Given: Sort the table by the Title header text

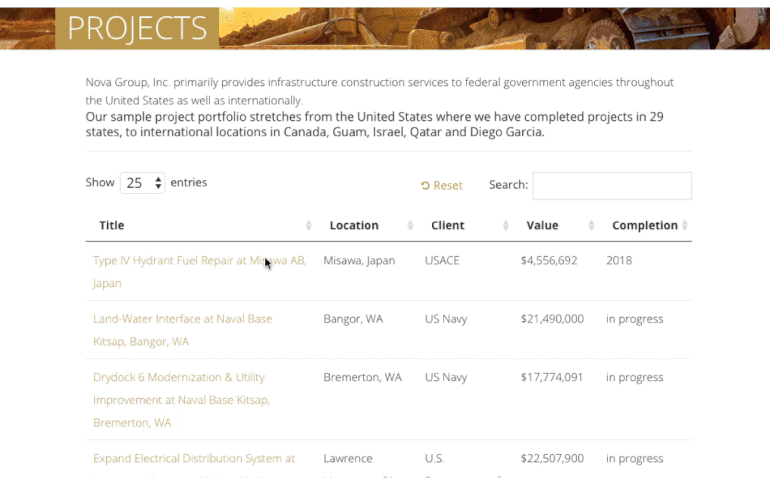Looking at the screenshot, I should click(112, 226).
